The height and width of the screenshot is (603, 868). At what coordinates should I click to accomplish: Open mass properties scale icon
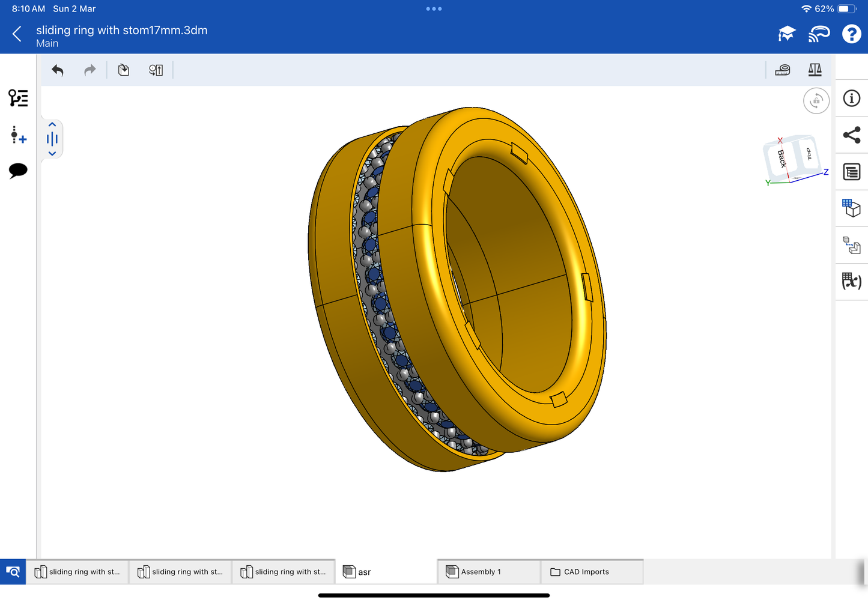pos(815,70)
